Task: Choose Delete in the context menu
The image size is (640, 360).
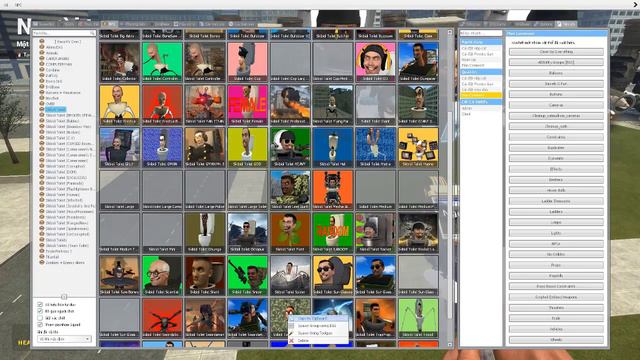Action: point(318,340)
